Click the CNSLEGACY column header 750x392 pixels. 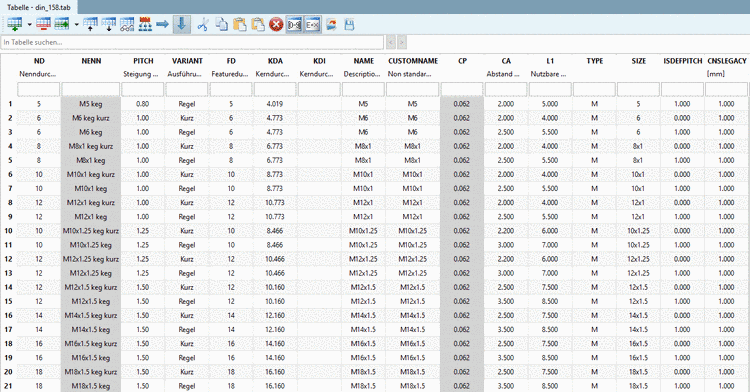pos(727,61)
